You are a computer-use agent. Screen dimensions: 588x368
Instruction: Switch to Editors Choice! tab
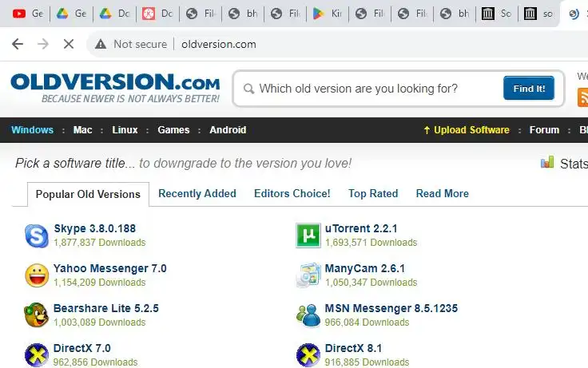pos(292,193)
